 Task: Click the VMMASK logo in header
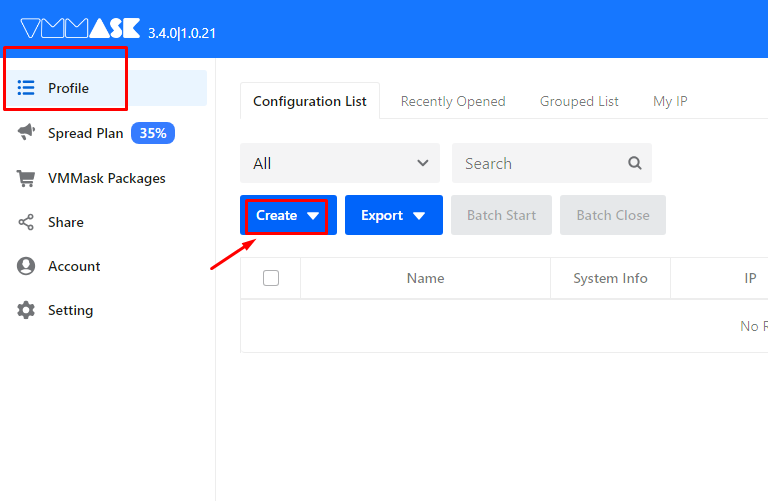(x=80, y=30)
